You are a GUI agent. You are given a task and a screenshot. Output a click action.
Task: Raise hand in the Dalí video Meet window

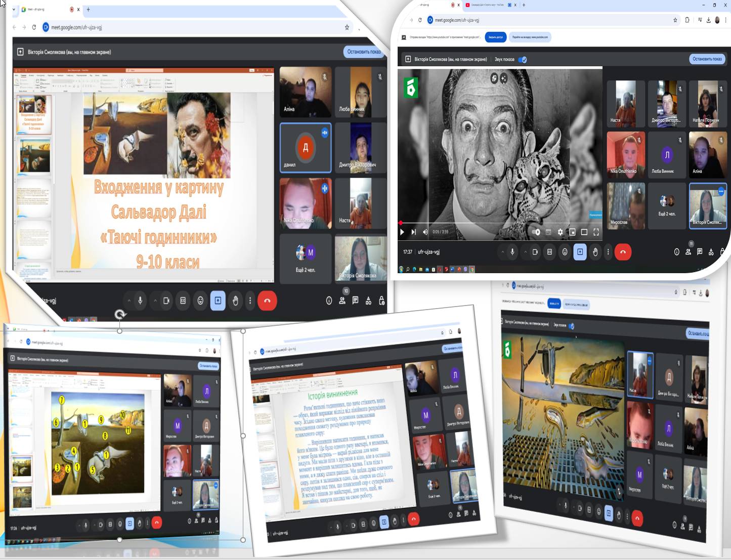(595, 252)
